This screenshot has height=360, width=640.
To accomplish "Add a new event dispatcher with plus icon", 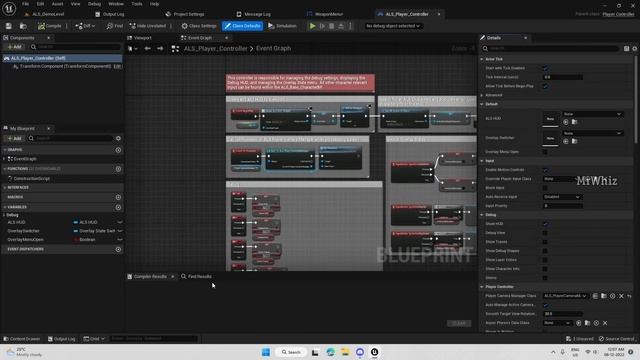I will click(118, 249).
